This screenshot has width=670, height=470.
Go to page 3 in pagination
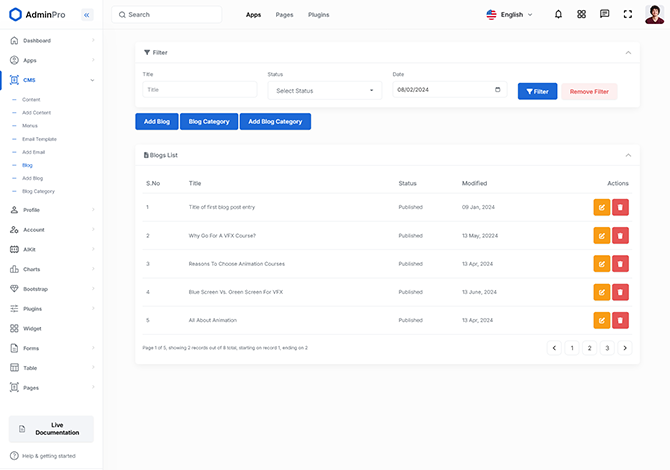[x=606, y=348]
